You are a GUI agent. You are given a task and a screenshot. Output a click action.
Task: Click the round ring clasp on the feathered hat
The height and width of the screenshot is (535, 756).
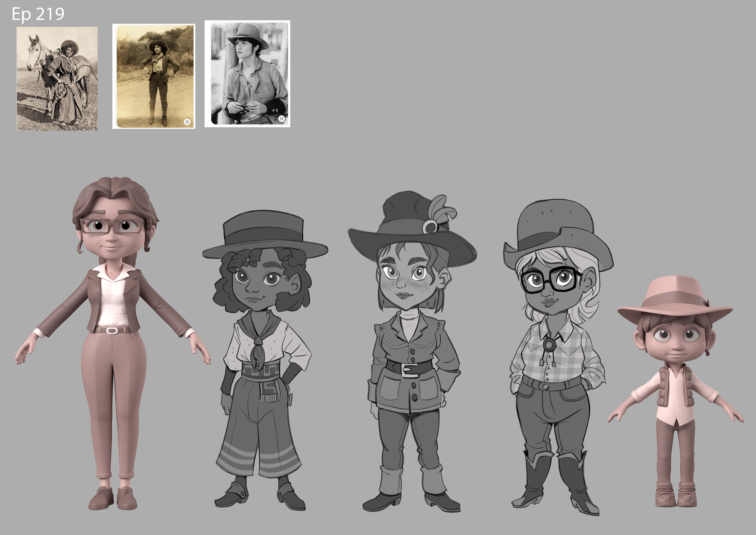point(430,227)
